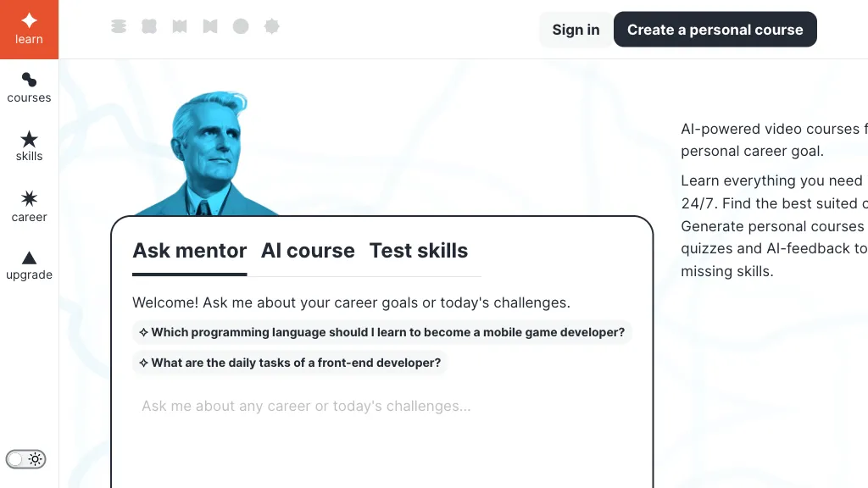The width and height of the screenshot is (868, 488).
Task: Click Create a personal course
Action: pos(715,29)
